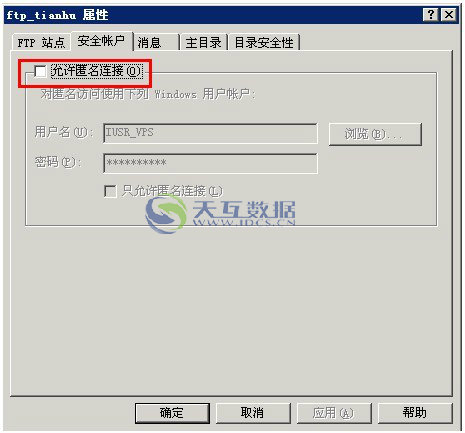Toggle the 只允许匿名连接(L) checkbox
This screenshot has height=433, width=465.
coord(110,191)
